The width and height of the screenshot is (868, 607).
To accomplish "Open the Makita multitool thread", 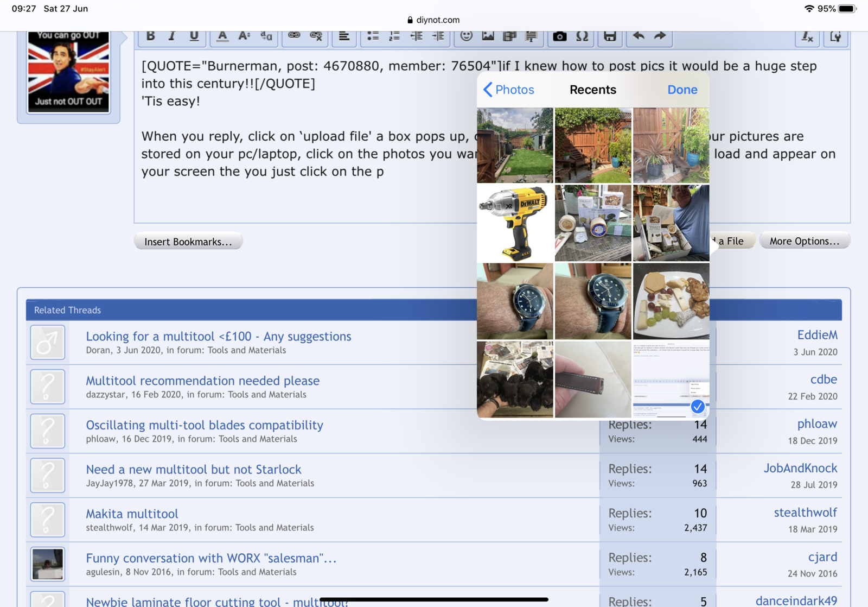I will tap(132, 514).
